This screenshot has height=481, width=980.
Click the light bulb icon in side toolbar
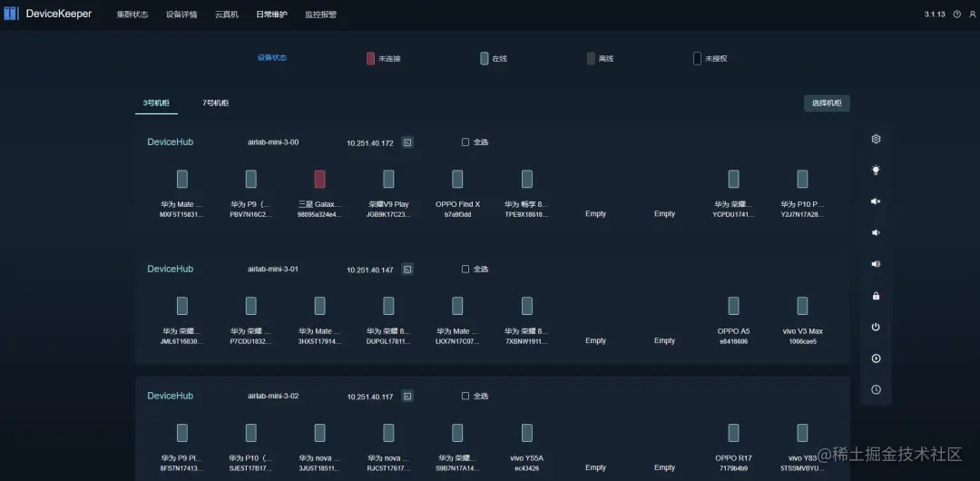click(x=876, y=170)
